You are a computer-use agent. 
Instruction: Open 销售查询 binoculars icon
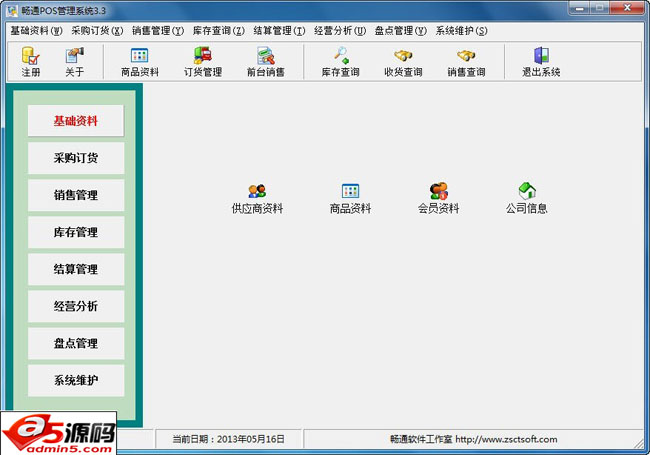coord(466,62)
